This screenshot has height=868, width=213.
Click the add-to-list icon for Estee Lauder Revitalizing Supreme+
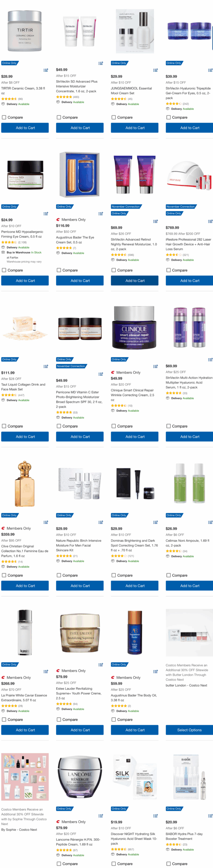click(x=101, y=665)
